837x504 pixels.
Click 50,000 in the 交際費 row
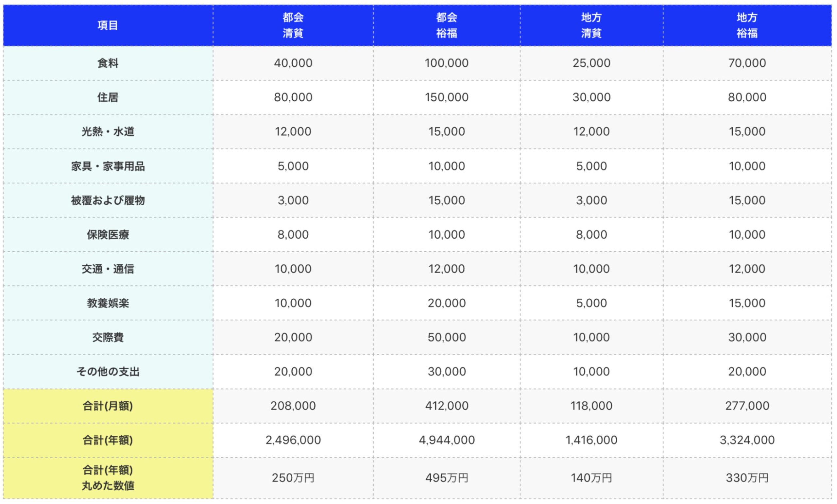click(x=447, y=337)
